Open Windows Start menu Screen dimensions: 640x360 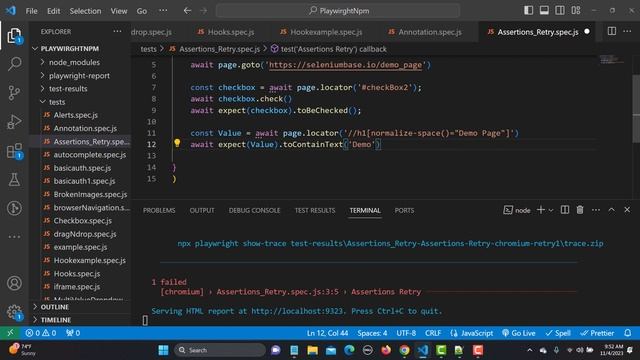coord(163,350)
